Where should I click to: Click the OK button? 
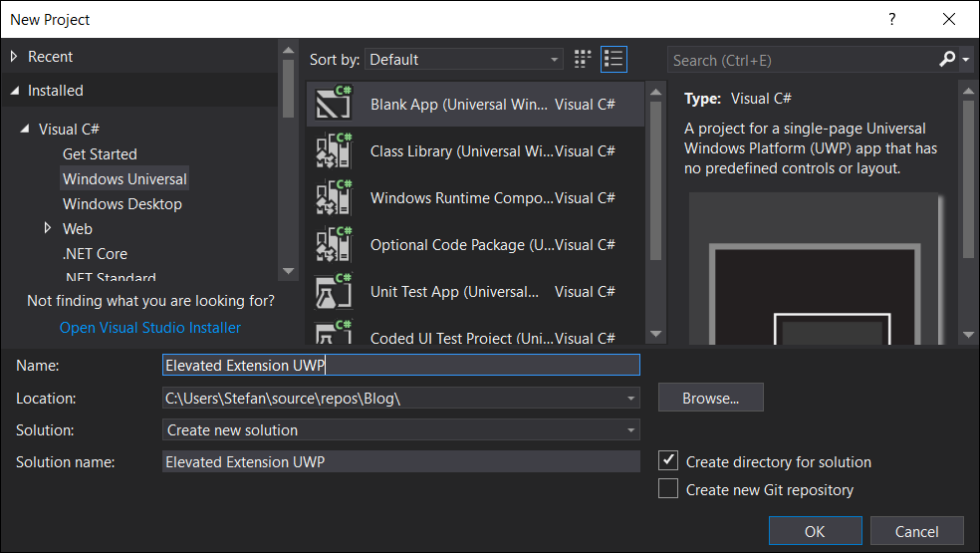pos(815,531)
